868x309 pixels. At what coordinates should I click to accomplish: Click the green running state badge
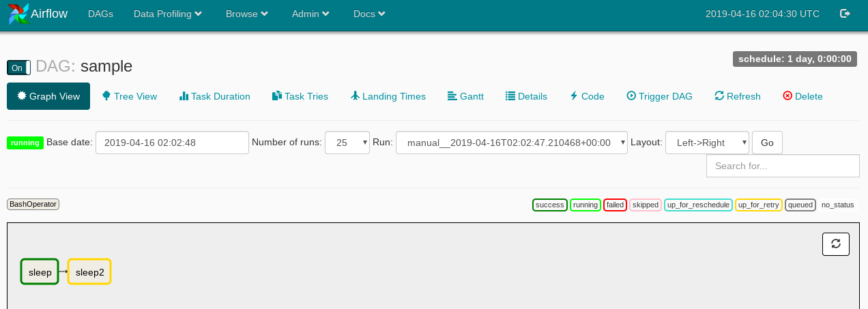tap(25, 143)
